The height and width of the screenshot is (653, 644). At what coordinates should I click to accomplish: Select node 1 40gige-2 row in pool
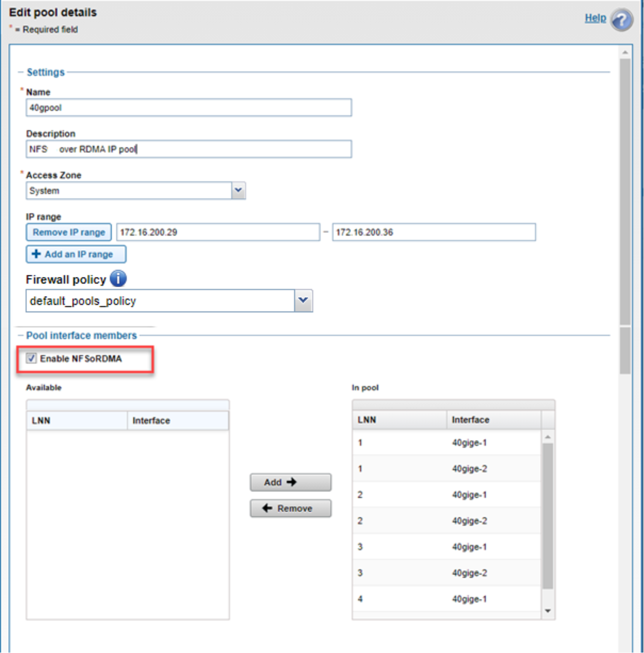pos(446,469)
